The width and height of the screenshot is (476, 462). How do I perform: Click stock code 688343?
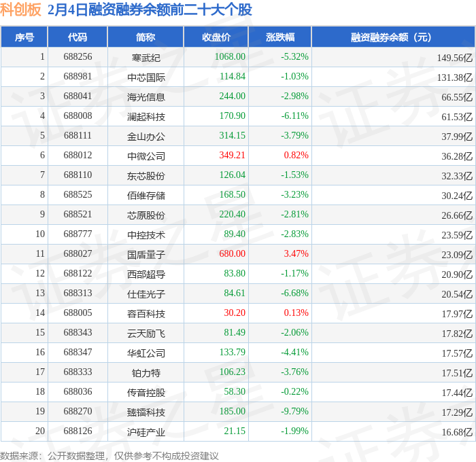click(x=78, y=333)
